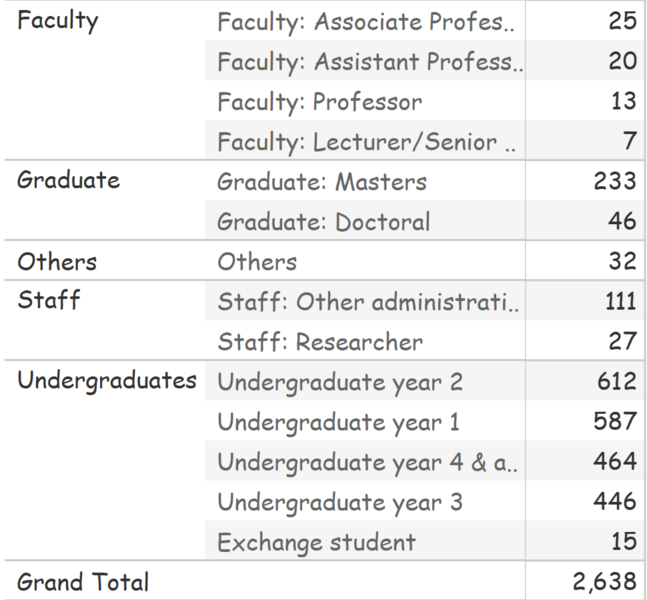Select the Grand Total row label
The image size is (647, 600).
click(83, 581)
